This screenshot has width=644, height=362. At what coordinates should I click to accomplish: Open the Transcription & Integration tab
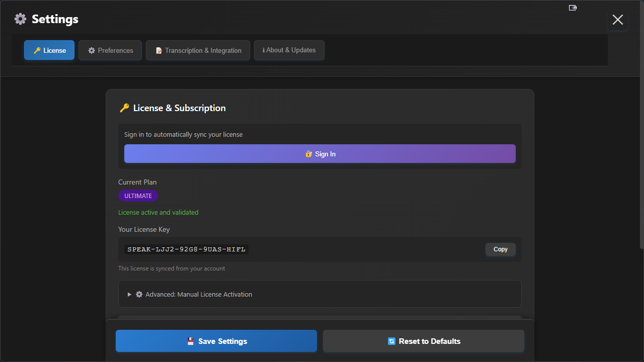[x=198, y=50]
